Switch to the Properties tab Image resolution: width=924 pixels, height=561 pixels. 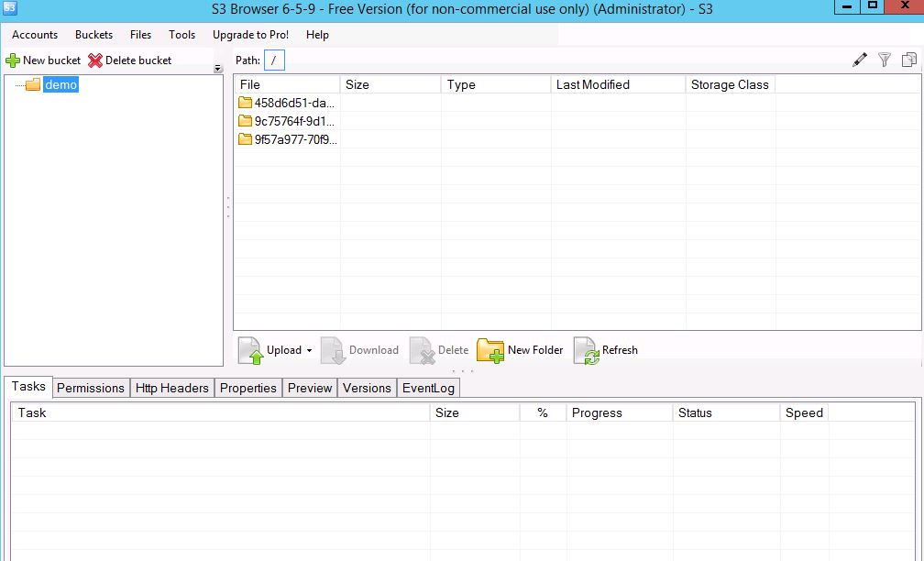[x=248, y=388]
